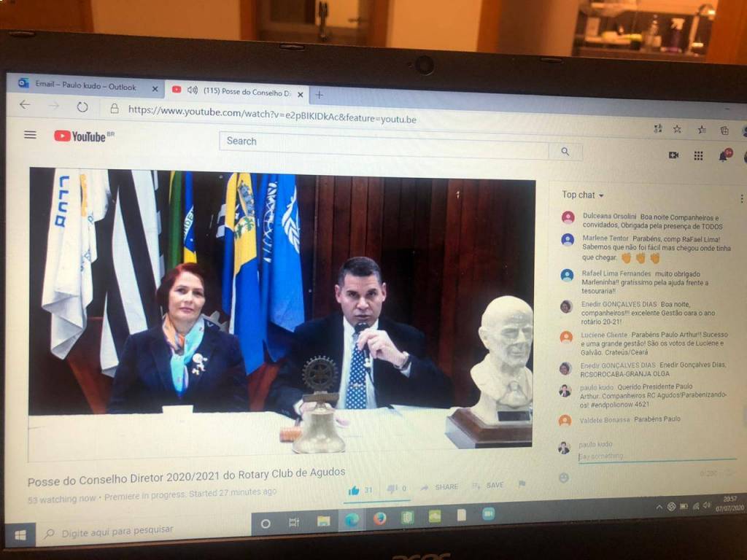Expand the Top chat dropdown
Viewport: 747px width, 560px height.
click(582, 195)
